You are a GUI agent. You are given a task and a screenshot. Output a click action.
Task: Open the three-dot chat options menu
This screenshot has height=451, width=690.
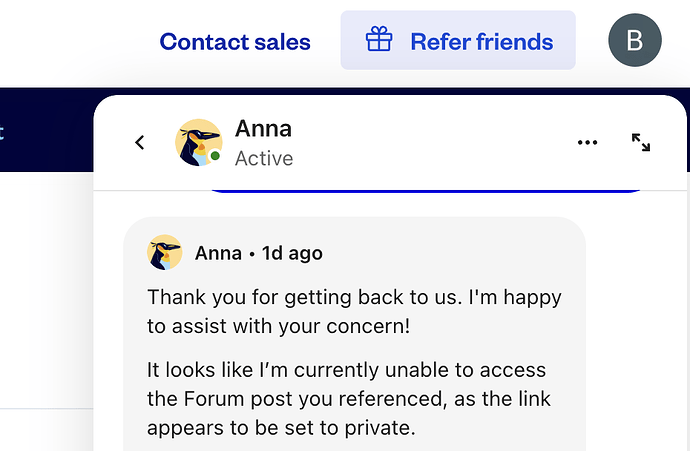click(x=588, y=143)
